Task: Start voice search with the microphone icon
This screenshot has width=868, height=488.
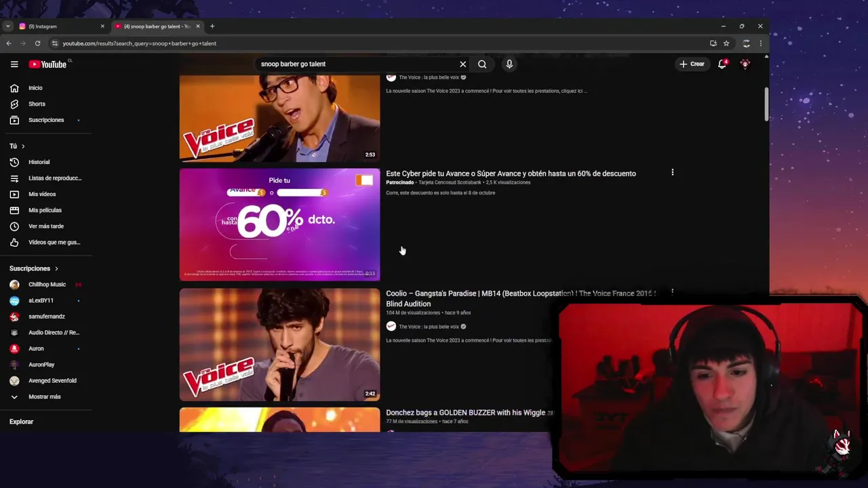Action: [x=509, y=64]
